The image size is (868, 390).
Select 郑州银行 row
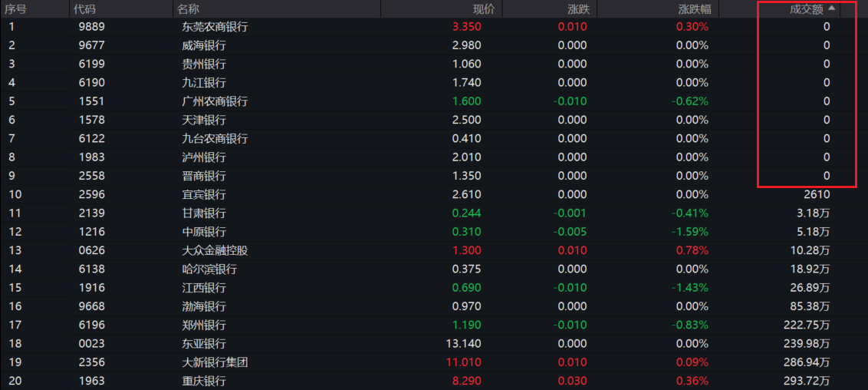tap(204, 325)
